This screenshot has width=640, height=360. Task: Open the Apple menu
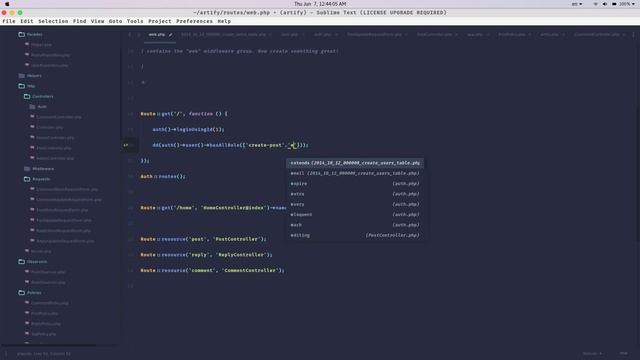[7, 4]
